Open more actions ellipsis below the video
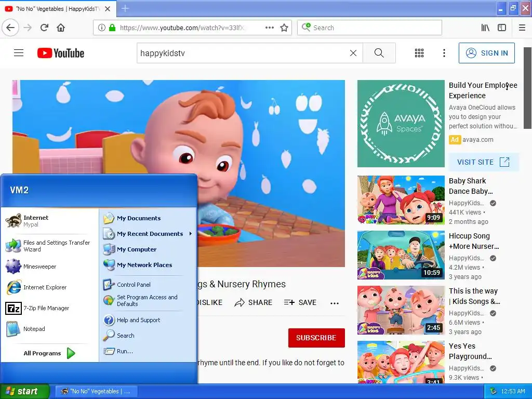 (x=335, y=303)
